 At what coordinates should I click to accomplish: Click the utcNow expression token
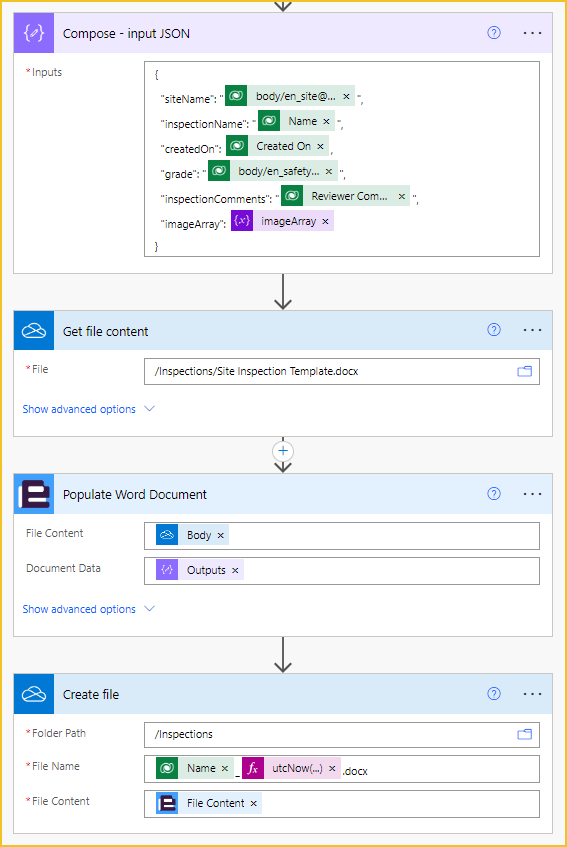coord(291,768)
